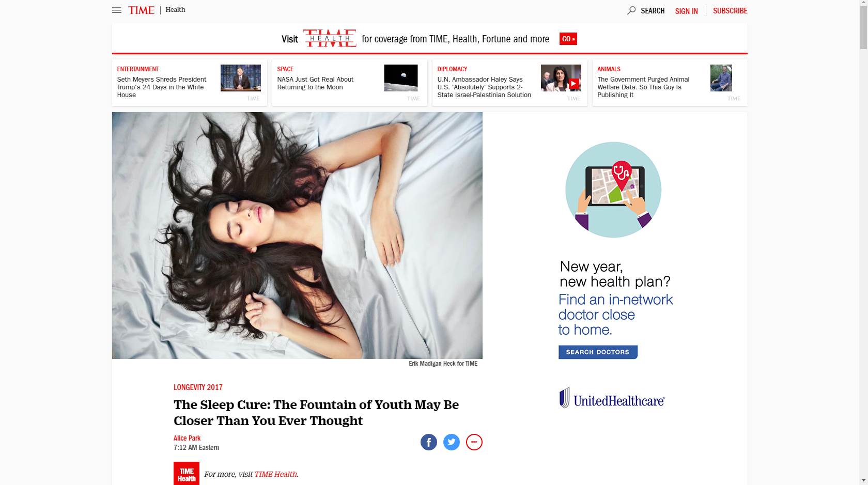Open the Animal Welfare Data story
The image size is (868, 485).
click(643, 87)
